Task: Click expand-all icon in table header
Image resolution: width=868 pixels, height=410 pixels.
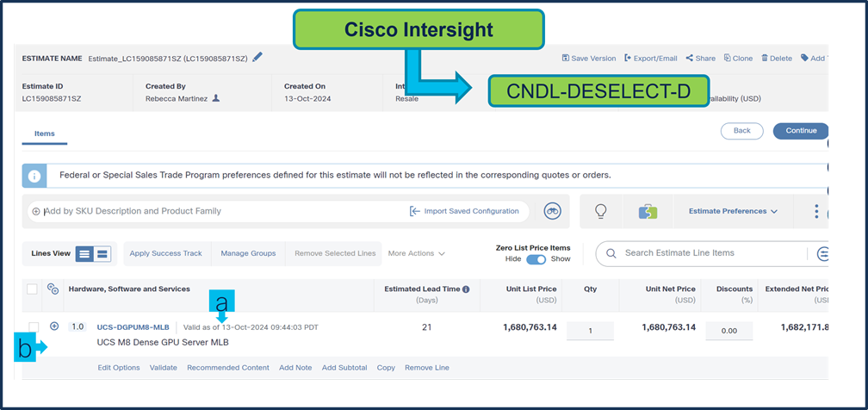Action: pyautogui.click(x=53, y=289)
